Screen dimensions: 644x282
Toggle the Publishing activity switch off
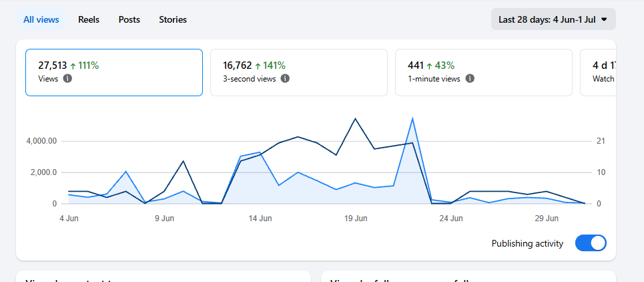click(x=591, y=243)
